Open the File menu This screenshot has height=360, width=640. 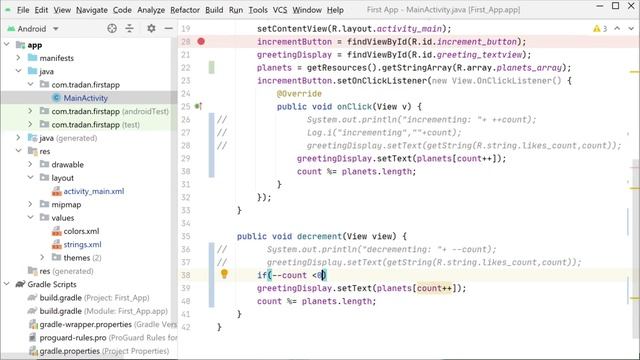(x=23, y=10)
